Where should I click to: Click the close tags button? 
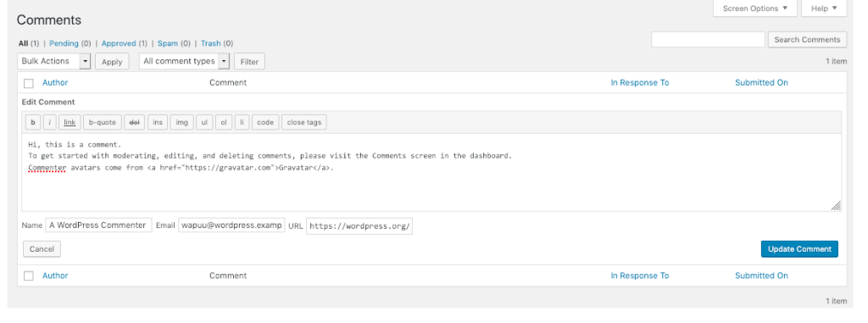tap(304, 122)
